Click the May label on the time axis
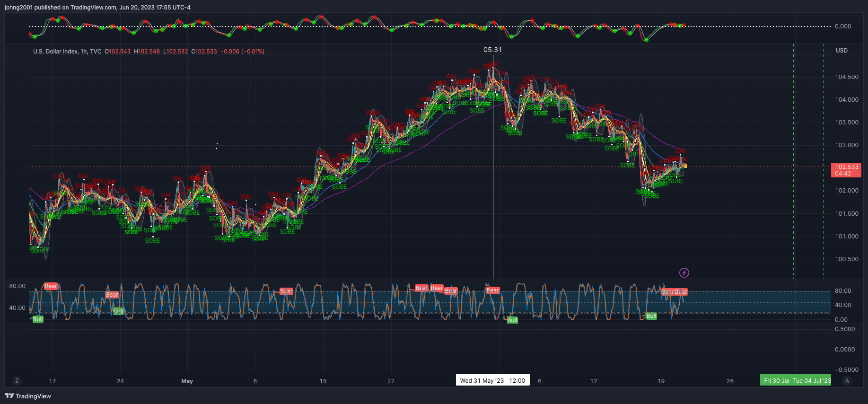The height and width of the screenshot is (404, 868). pos(187,381)
